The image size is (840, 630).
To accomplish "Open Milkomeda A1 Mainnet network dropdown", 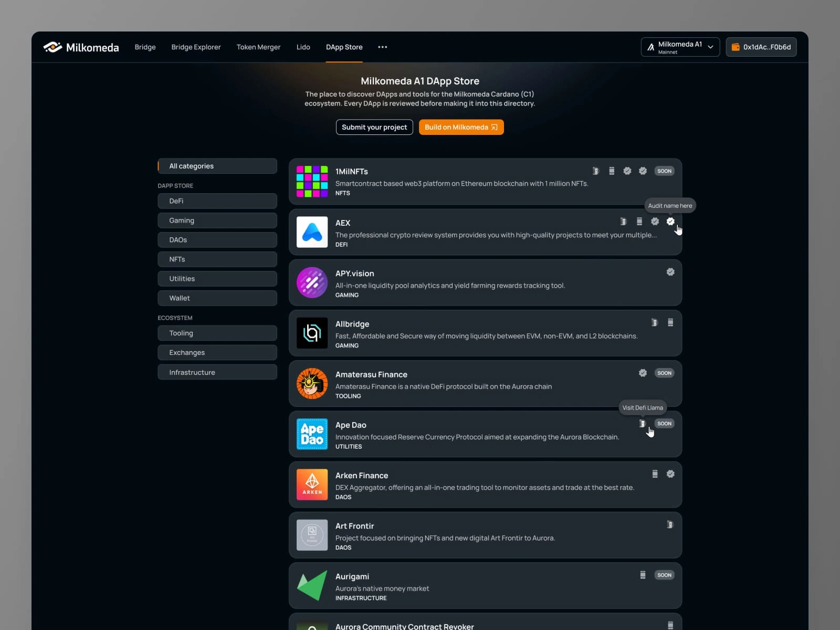I will 680,47.
